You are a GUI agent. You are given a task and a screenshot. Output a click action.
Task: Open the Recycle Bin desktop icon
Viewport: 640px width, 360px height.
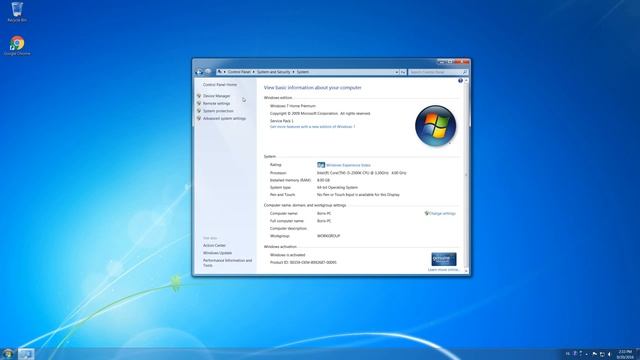tap(17, 12)
